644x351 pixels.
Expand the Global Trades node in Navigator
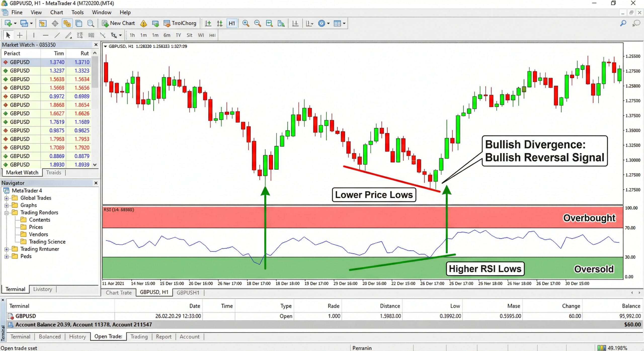[7, 198]
